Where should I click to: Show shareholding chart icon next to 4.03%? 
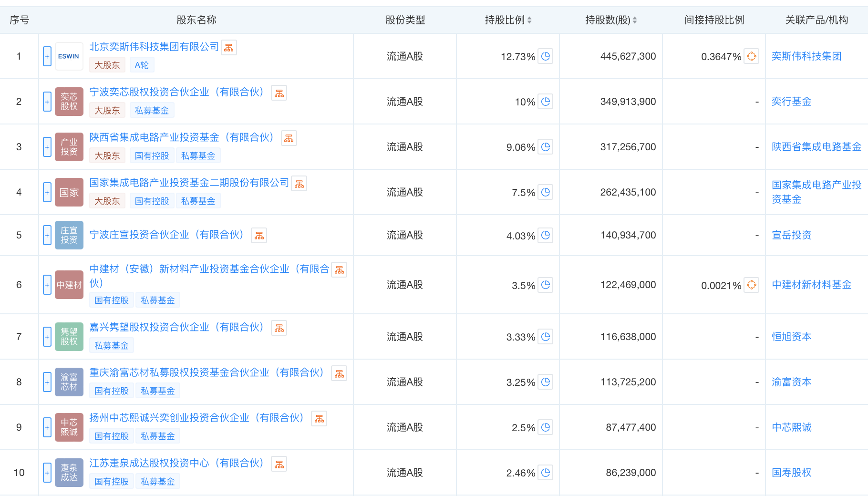point(546,235)
